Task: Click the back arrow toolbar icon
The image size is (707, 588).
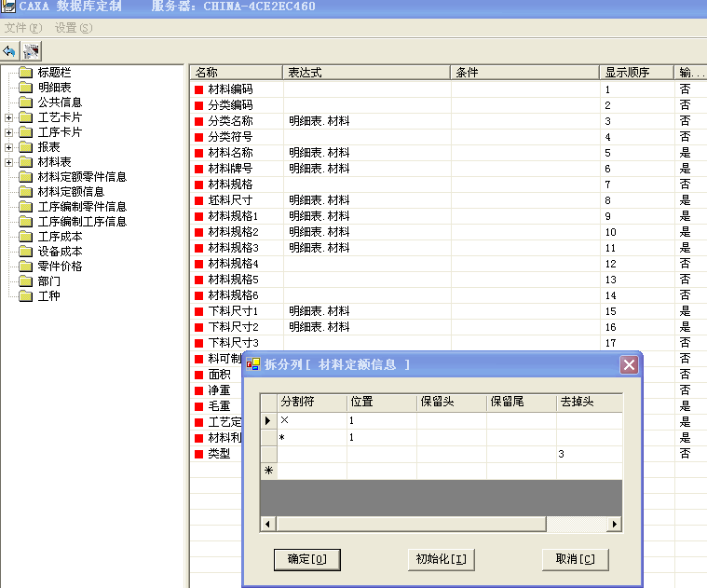Action: click(9, 51)
